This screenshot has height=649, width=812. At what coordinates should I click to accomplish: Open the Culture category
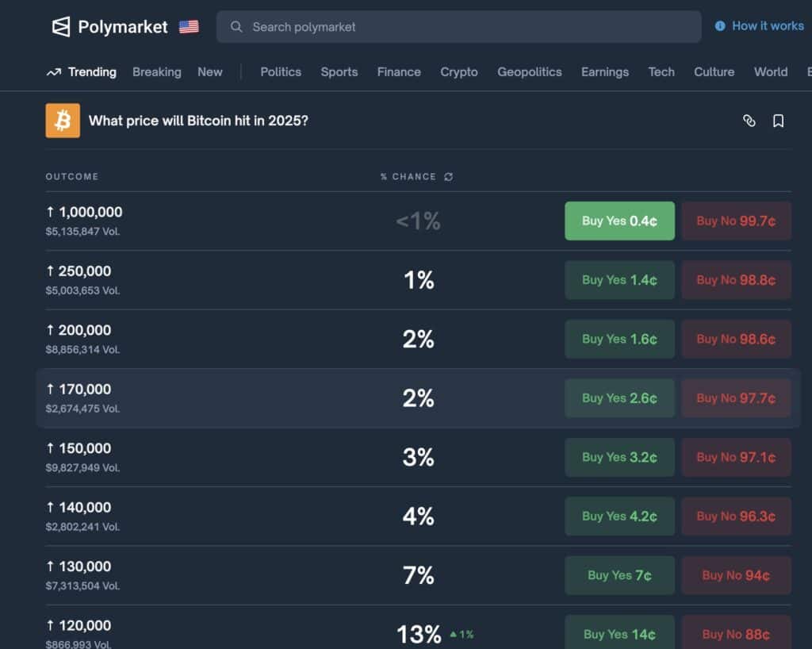pyautogui.click(x=714, y=72)
